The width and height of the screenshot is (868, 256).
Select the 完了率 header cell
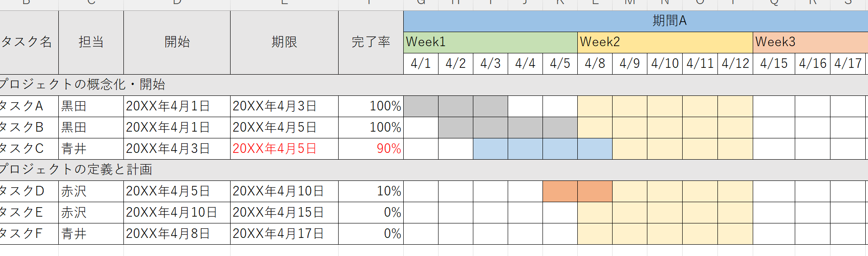tap(371, 42)
